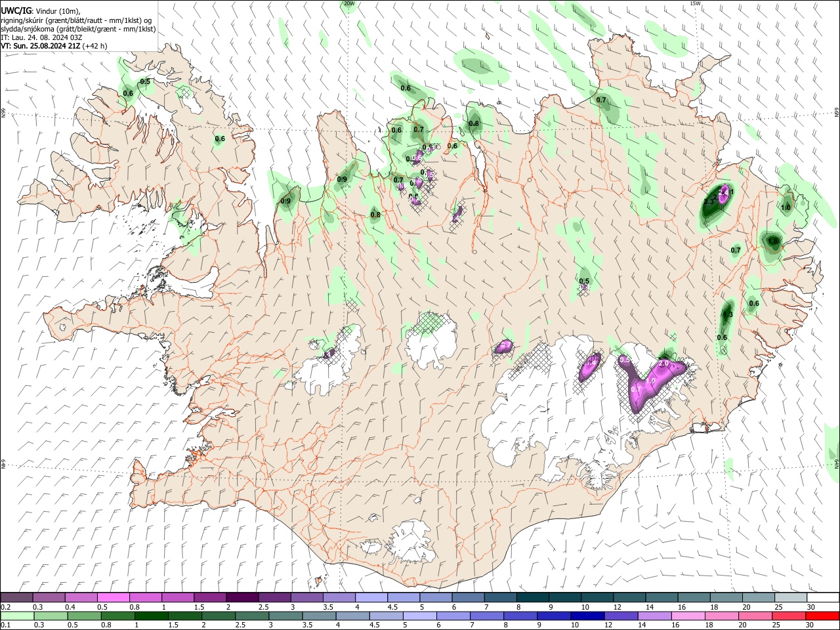Screen dimensions: 840x630
Task: Click the '2.3' value in dark green cell
Action: pos(709,201)
